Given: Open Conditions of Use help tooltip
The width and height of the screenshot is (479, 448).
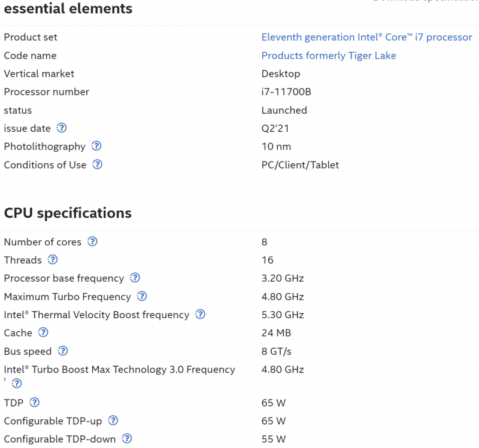Looking at the screenshot, I should 98,164.
